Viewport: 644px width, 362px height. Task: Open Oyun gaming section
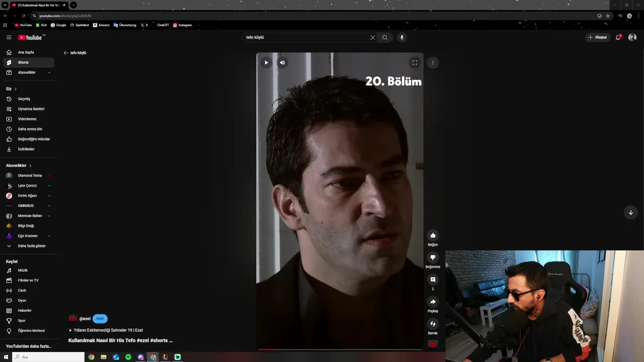point(29,301)
